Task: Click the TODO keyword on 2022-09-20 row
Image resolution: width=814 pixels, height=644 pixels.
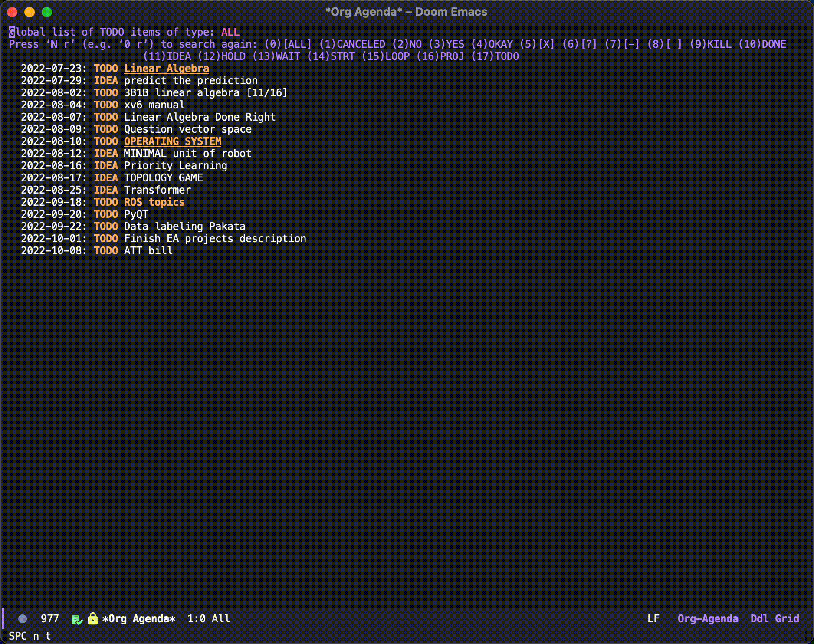Action: tap(106, 214)
